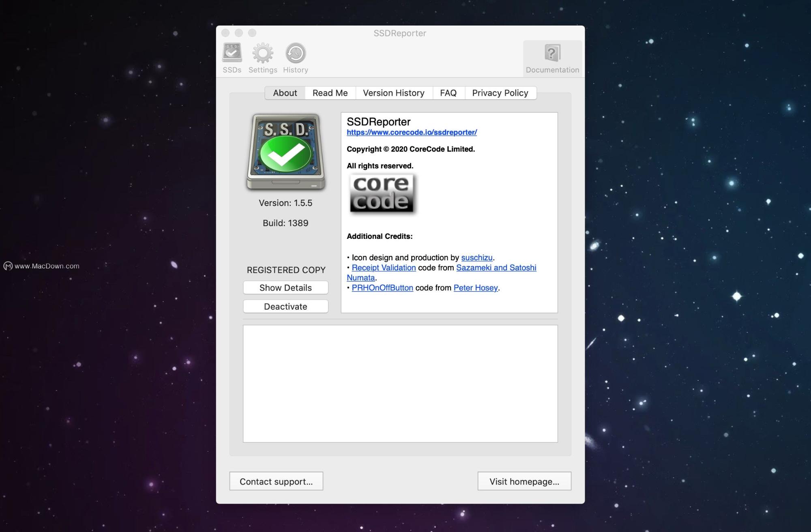Viewport: 811px width, 532px height.
Task: Open the Version History tab
Action: (x=394, y=93)
